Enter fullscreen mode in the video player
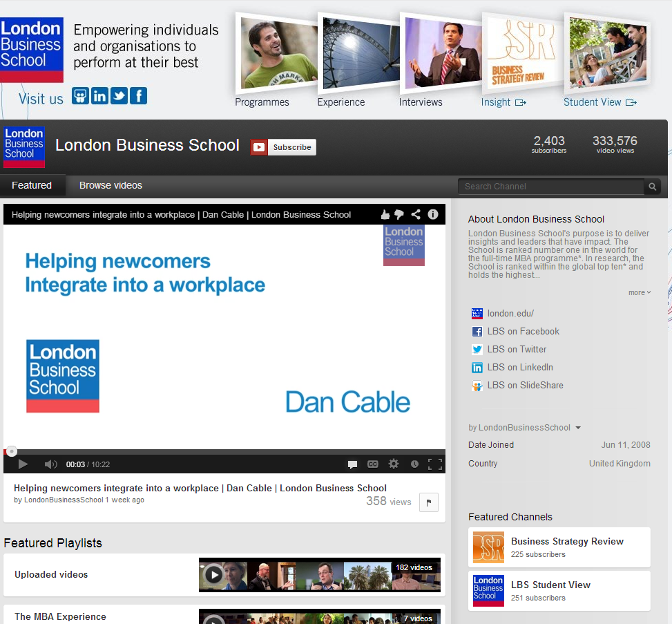672x624 pixels. [x=435, y=464]
